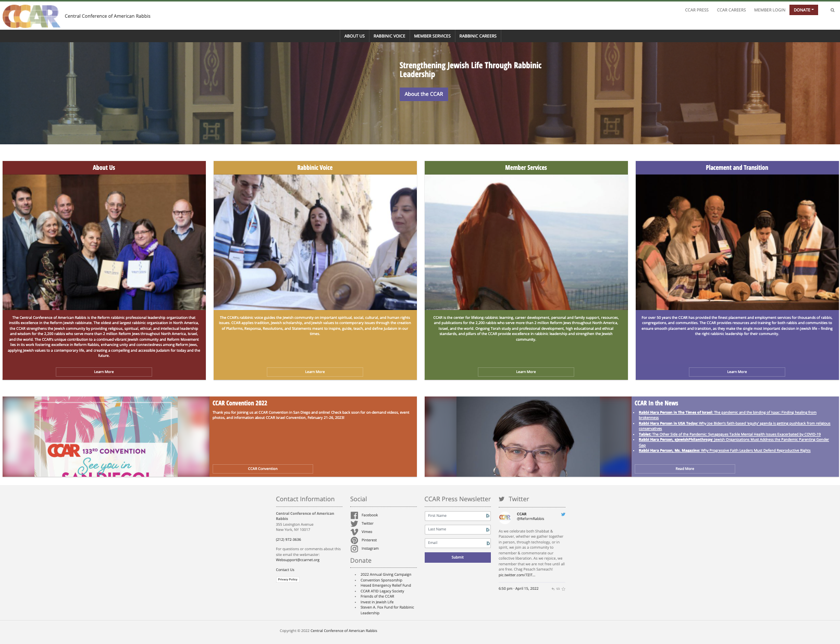Open Invest in Jewish Life link
Viewport: 840px width, 644px height.
coord(377,602)
